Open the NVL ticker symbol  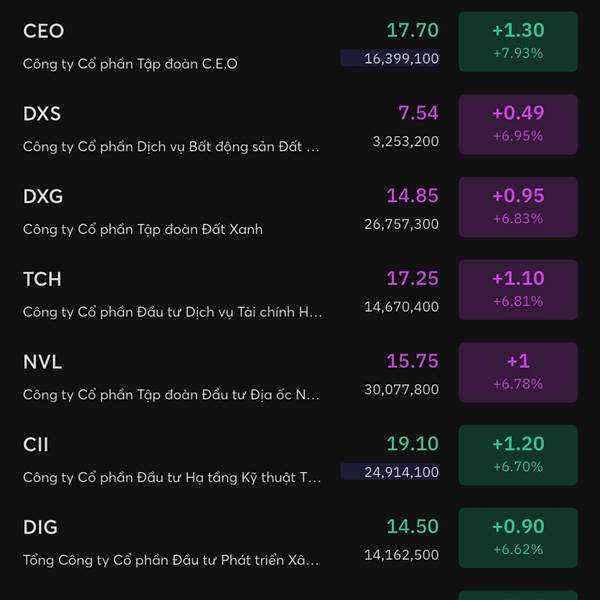[42, 362]
